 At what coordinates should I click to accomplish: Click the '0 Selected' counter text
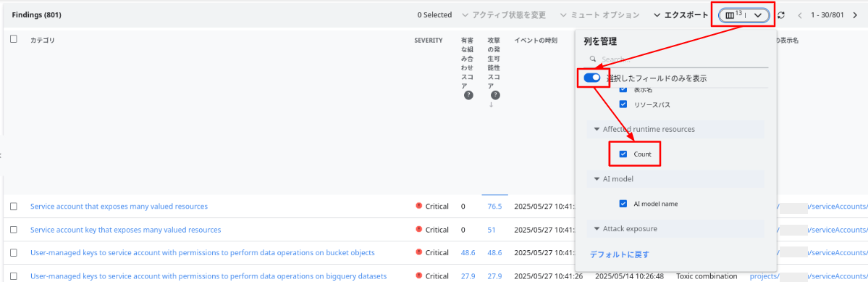[434, 15]
